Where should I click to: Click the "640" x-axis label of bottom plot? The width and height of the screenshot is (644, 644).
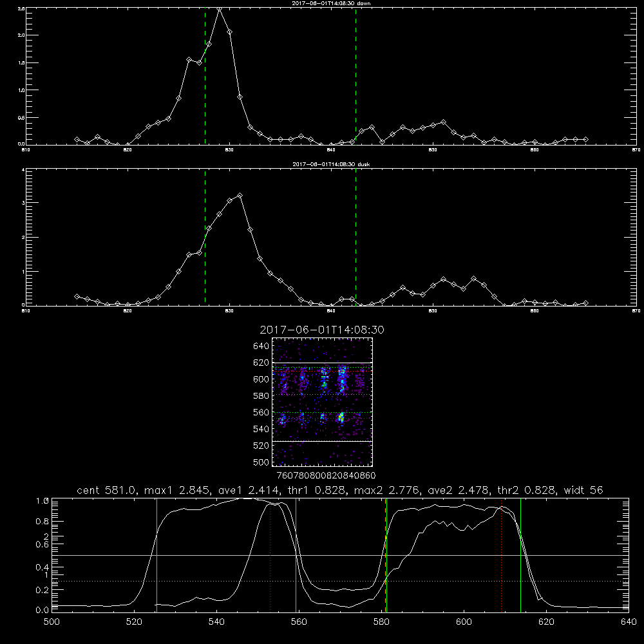629,622
